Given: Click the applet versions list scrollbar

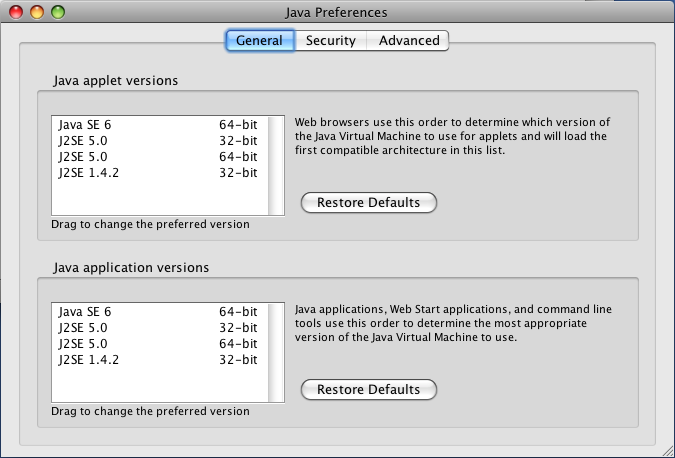Looking at the screenshot, I should pos(276,165).
